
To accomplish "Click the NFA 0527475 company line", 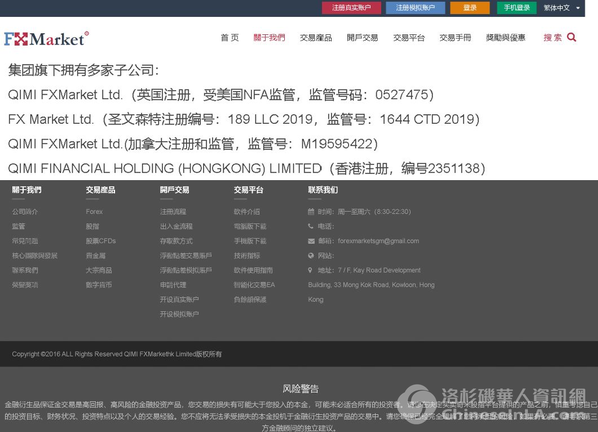I will pyautogui.click(x=221, y=95).
